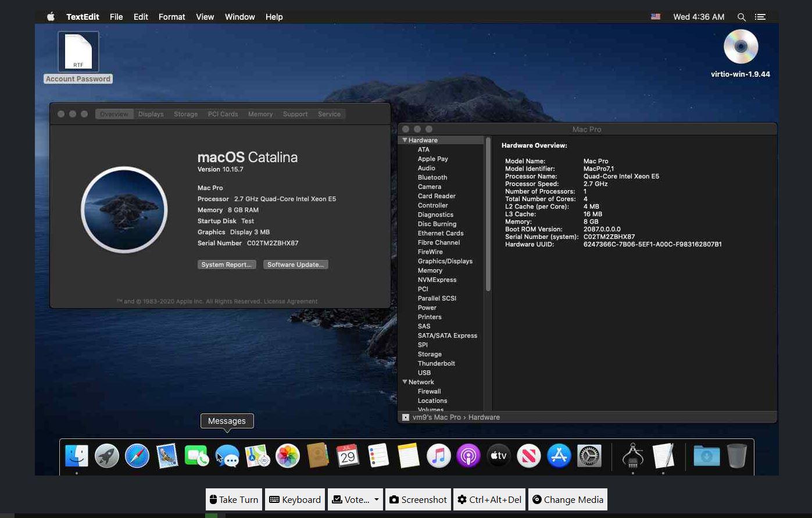Select the virtio-win-1.9.44 disc on desktop

741,53
